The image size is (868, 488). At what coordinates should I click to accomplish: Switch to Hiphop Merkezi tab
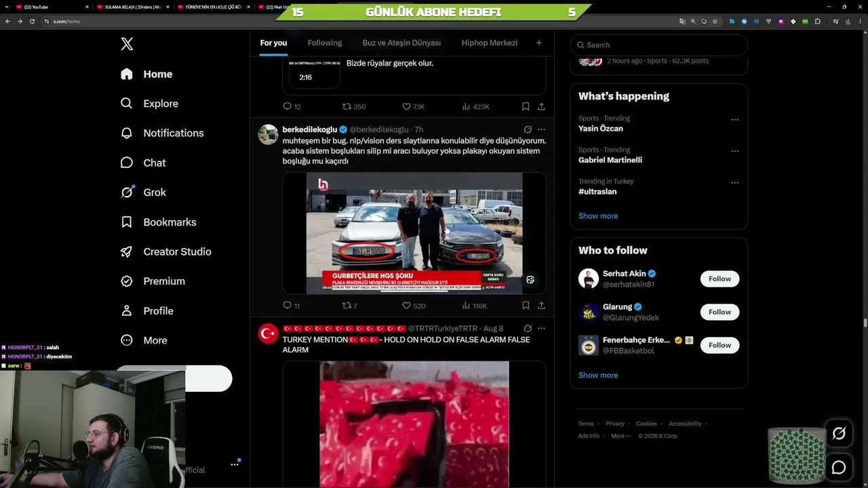(x=490, y=43)
